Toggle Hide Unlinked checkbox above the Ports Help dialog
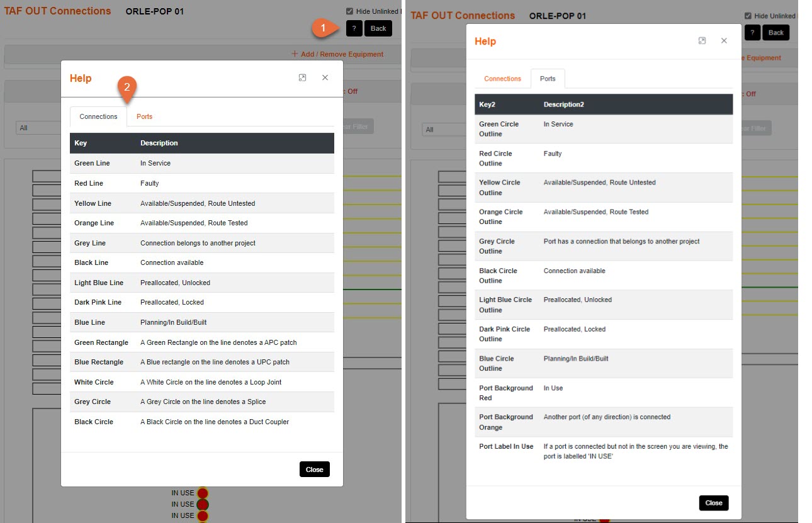 (x=748, y=16)
